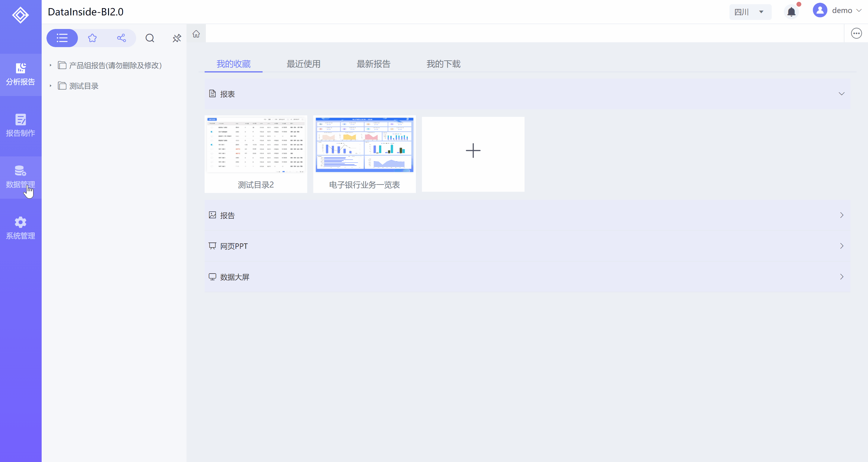Click the pin icon to unpin panel
This screenshot has height=462, width=868.
177,38
